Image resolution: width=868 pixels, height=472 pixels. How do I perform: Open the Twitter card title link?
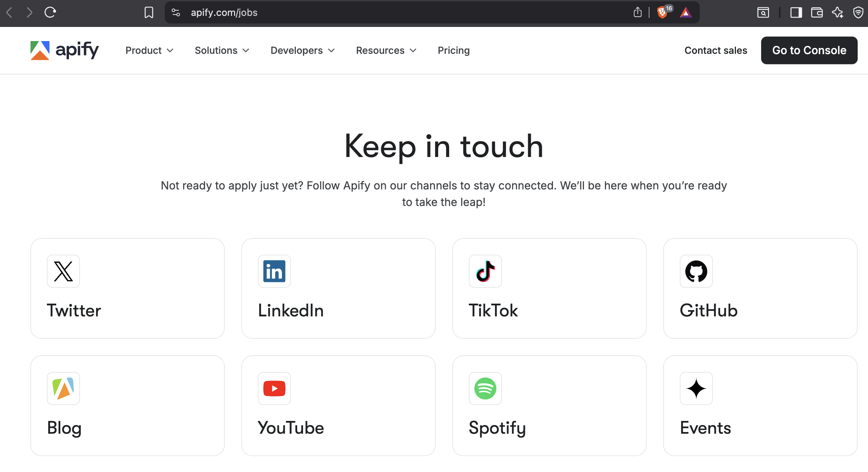(74, 311)
